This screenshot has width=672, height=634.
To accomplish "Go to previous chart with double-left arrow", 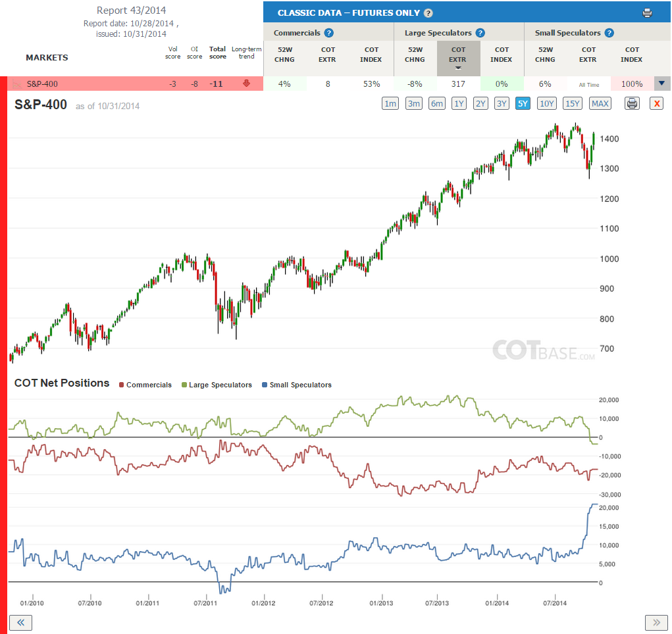I will [20, 622].
